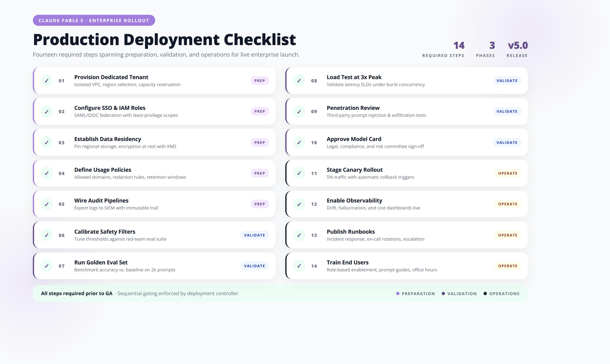Click checkmark icon beside Penetration Review
The image size is (610, 364).
[x=299, y=112]
